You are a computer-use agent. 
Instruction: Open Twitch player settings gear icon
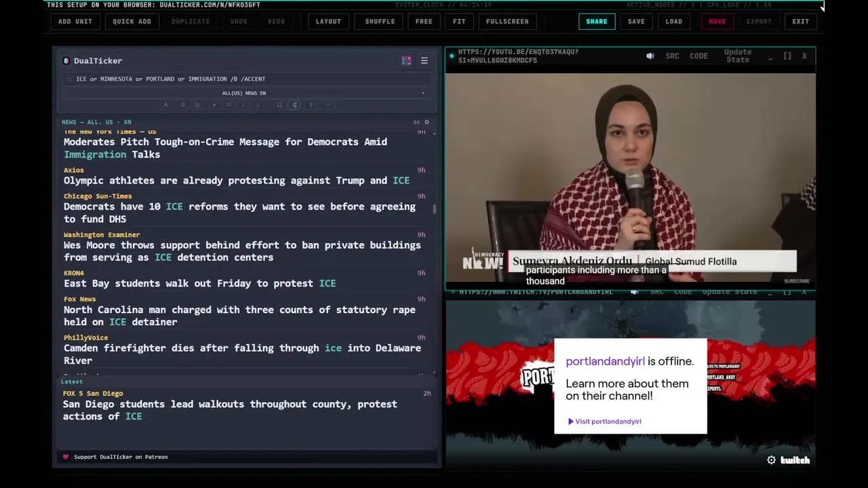tap(771, 460)
